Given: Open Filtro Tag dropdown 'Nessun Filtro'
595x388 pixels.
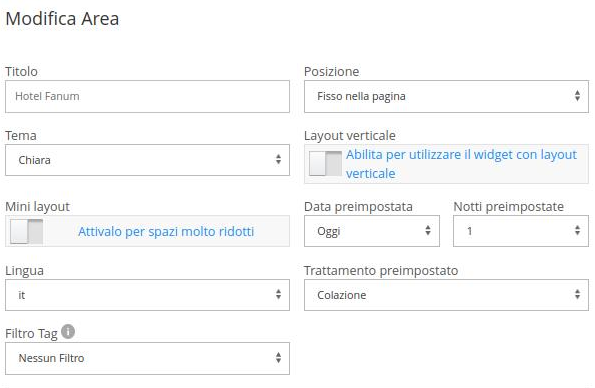Looking at the screenshot, I should [147, 358].
